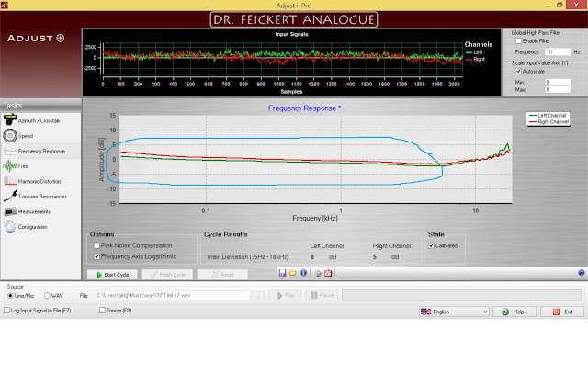
Task: Toggle the Calibrated state checkbox
Action: (x=431, y=245)
